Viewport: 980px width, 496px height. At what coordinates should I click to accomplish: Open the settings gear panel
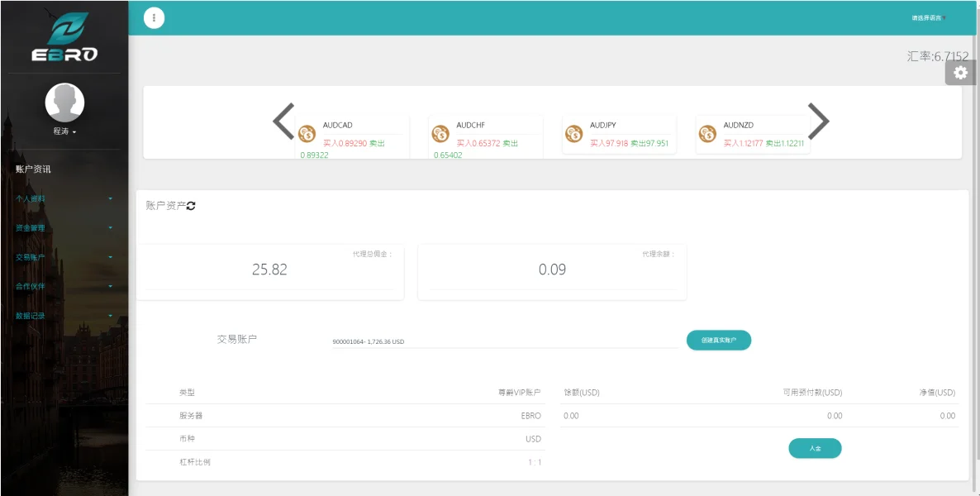(x=960, y=73)
